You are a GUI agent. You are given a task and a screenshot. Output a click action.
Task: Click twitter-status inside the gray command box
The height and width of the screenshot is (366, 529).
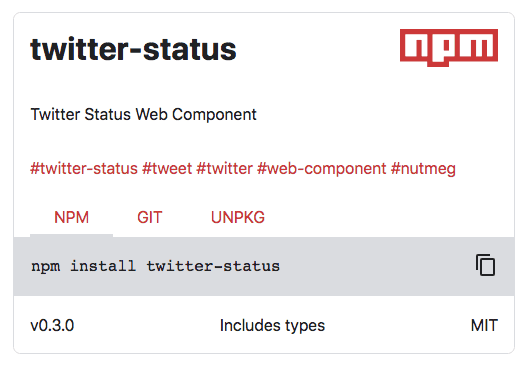213,266
